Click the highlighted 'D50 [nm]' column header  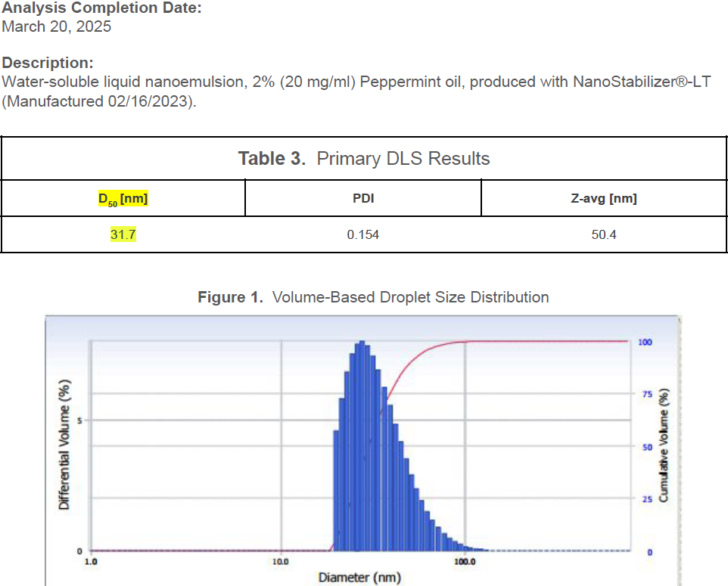[123, 199]
